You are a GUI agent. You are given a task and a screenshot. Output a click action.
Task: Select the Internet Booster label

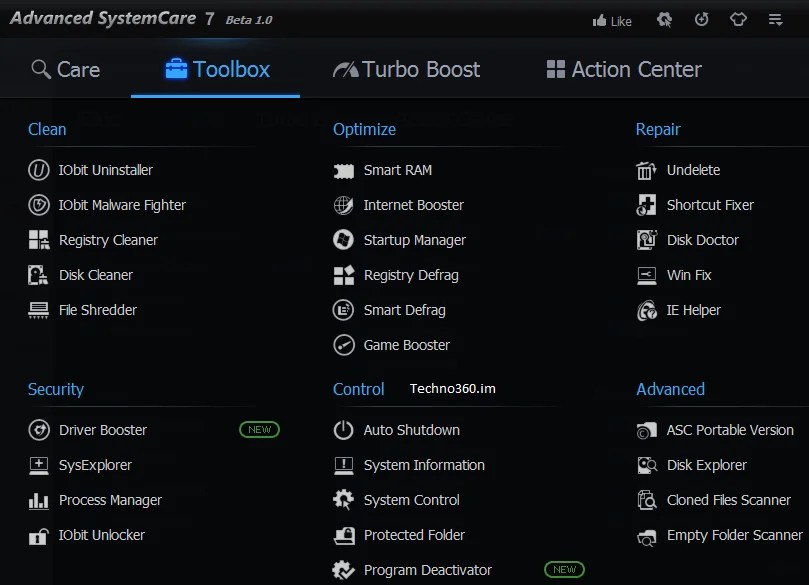(414, 205)
